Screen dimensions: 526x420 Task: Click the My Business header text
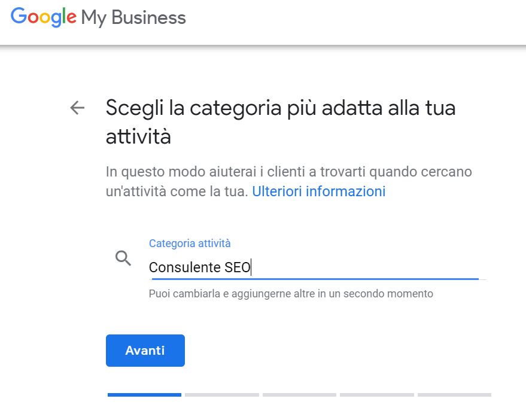tap(133, 18)
